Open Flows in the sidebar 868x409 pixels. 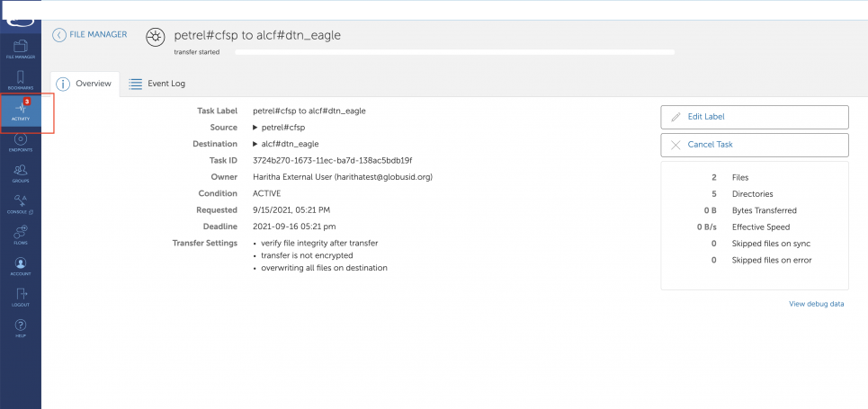click(21, 235)
